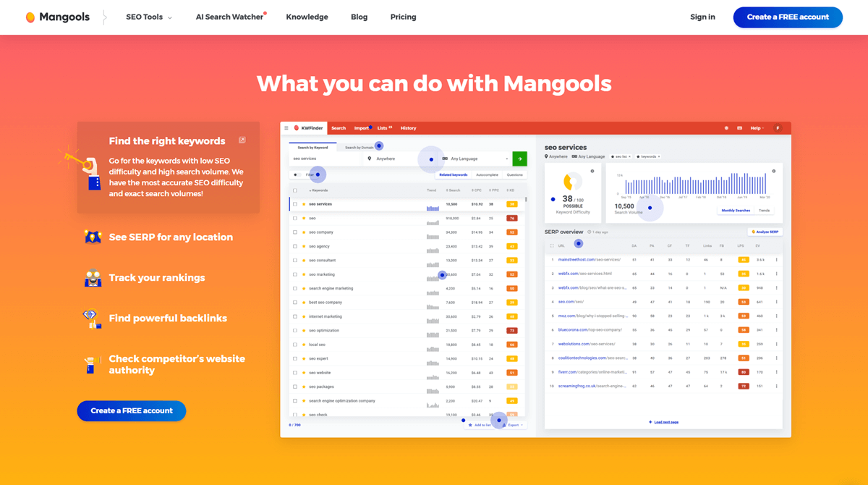The width and height of the screenshot is (868, 485).
Task: Click the Keyword Difficulty gauge
Action: pyautogui.click(x=574, y=181)
